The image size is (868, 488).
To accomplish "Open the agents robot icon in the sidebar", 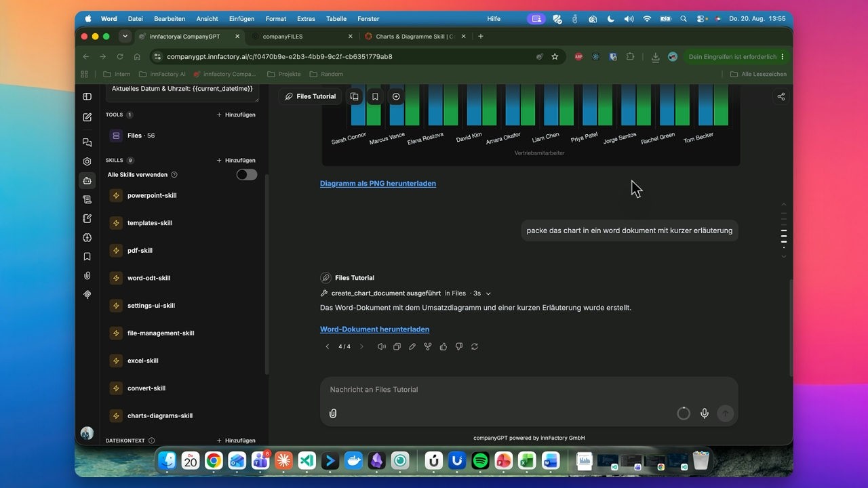I will click(87, 180).
